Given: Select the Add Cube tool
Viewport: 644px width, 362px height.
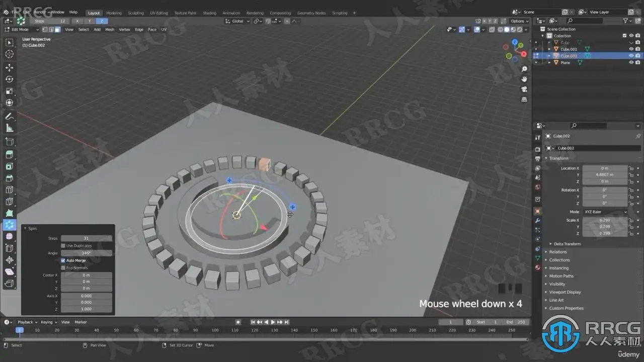Looking at the screenshot, I should point(9,142).
